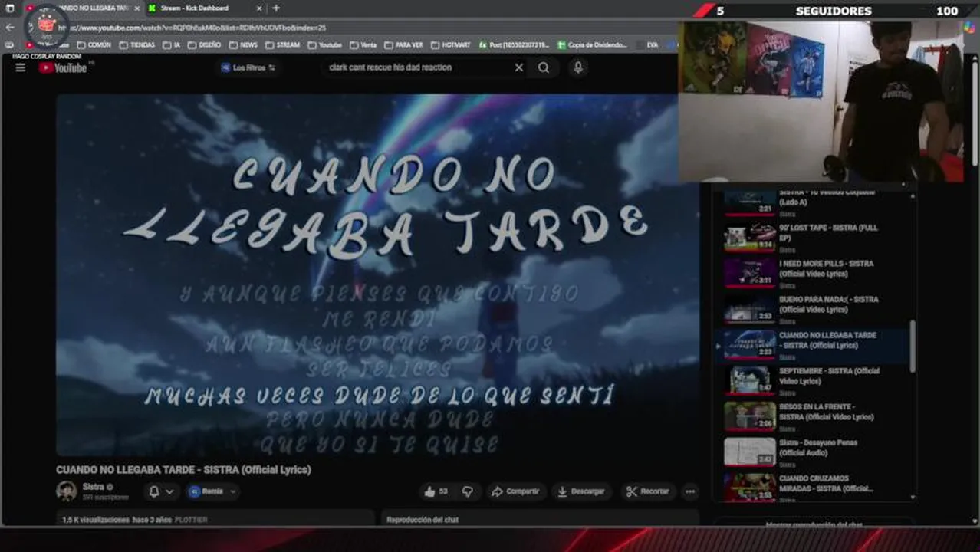Like the video with thumbs up

[436, 491]
